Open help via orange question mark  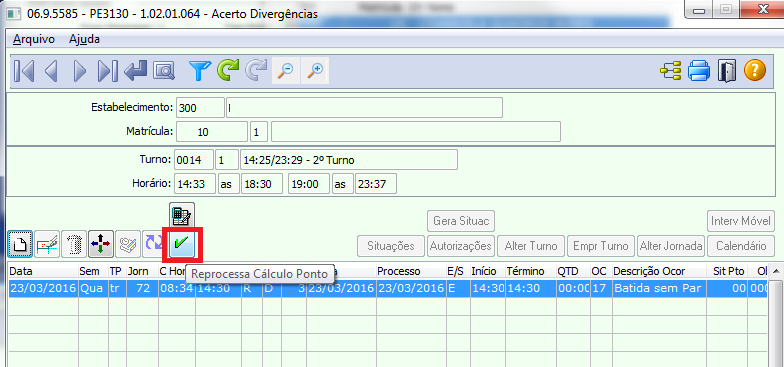(754, 71)
